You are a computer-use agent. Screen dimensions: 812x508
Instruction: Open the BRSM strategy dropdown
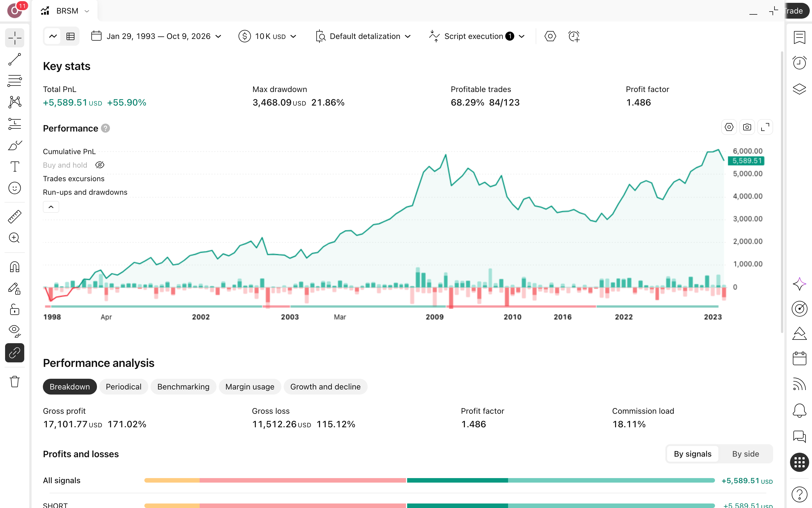coord(65,11)
